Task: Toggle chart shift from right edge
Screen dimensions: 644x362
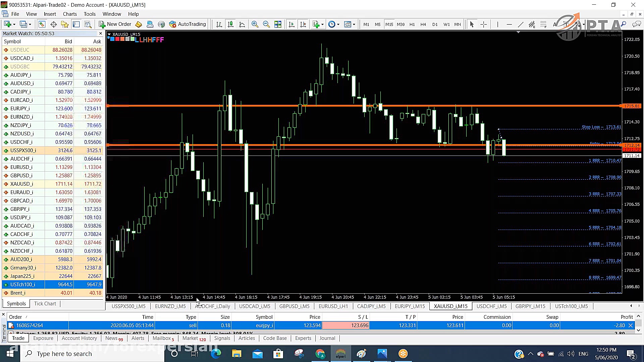Action: click(x=303, y=24)
